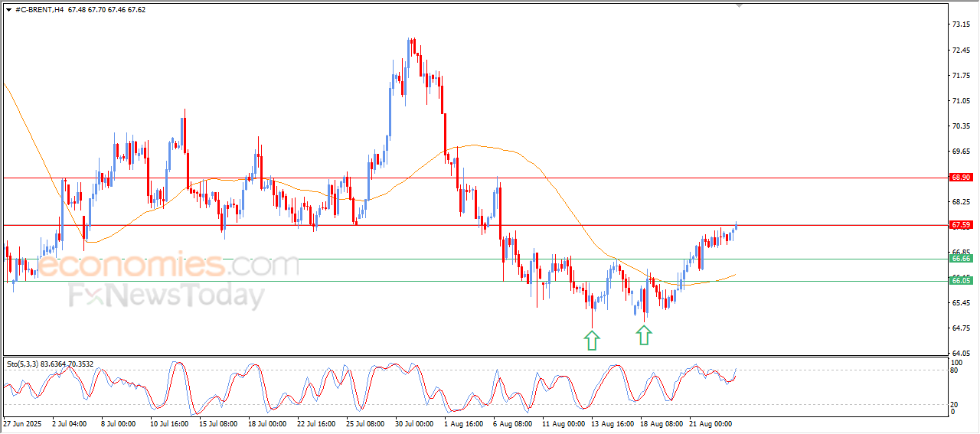
Task: Open the chart menu triangle beside #C-BRENT
Action: click(8, 10)
